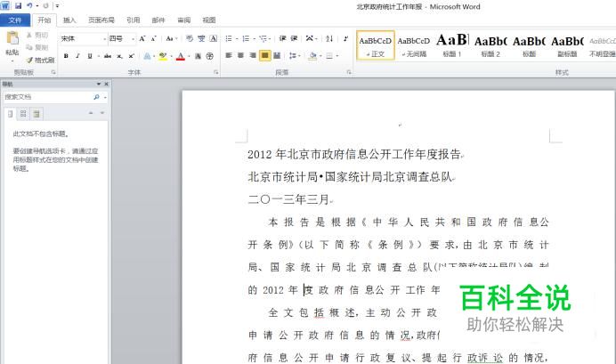Toggle Subscript formatting
The image size is (616, 364).
(119, 56)
